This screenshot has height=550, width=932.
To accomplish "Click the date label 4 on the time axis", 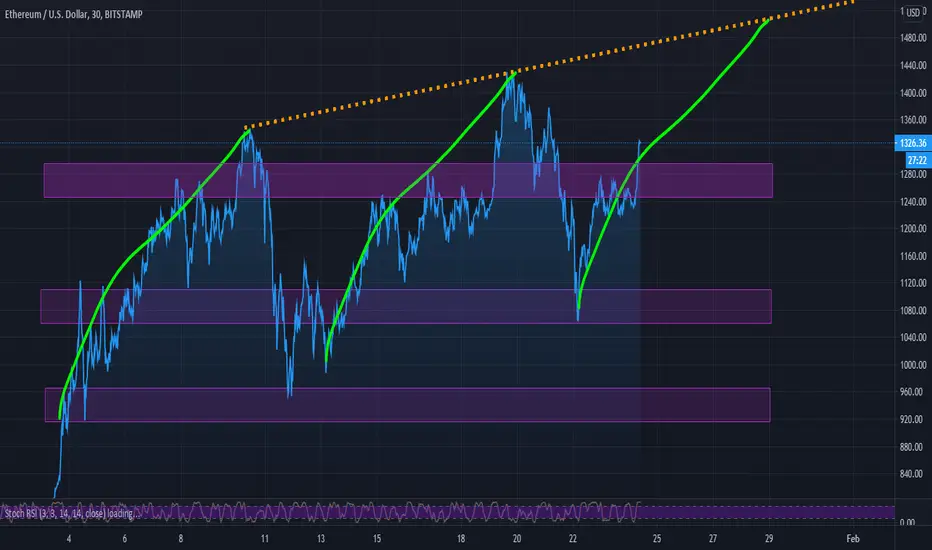I will tap(69, 539).
